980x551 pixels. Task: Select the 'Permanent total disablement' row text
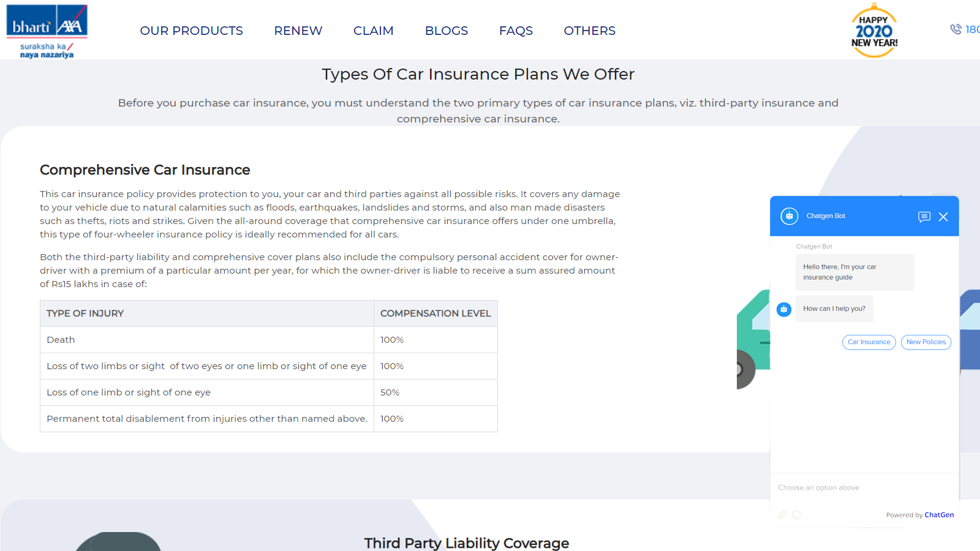point(207,419)
